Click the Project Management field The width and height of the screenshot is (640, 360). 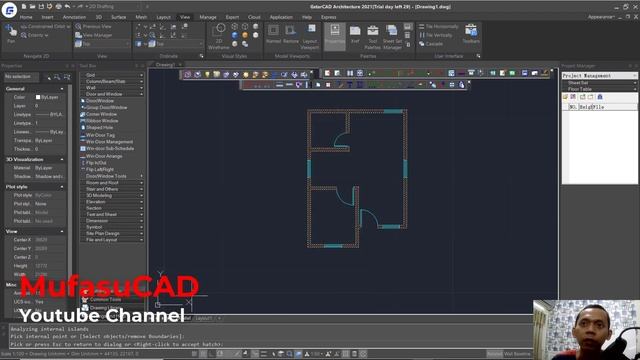click(599, 76)
